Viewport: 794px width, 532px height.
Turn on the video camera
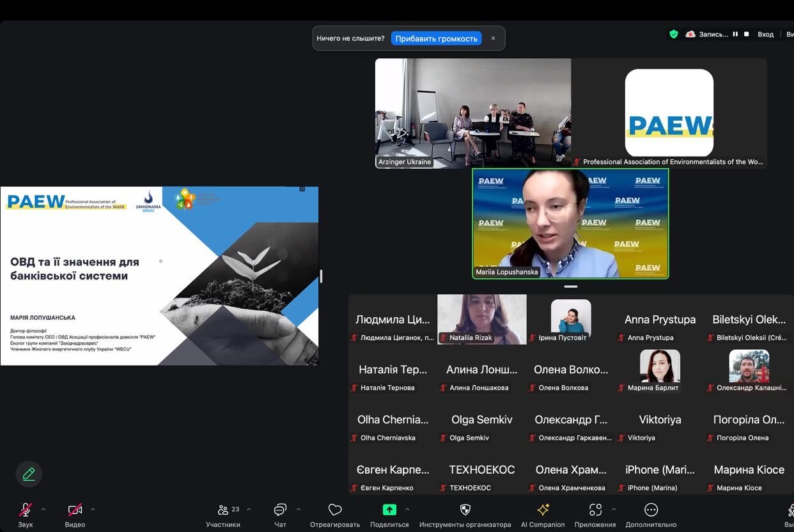point(75,510)
